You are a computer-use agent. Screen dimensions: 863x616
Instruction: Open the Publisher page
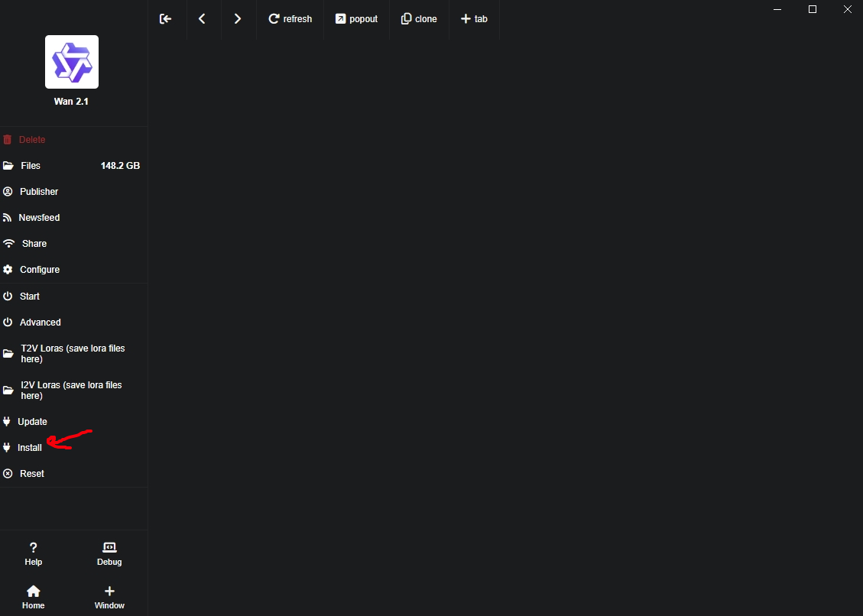pyautogui.click(x=38, y=192)
